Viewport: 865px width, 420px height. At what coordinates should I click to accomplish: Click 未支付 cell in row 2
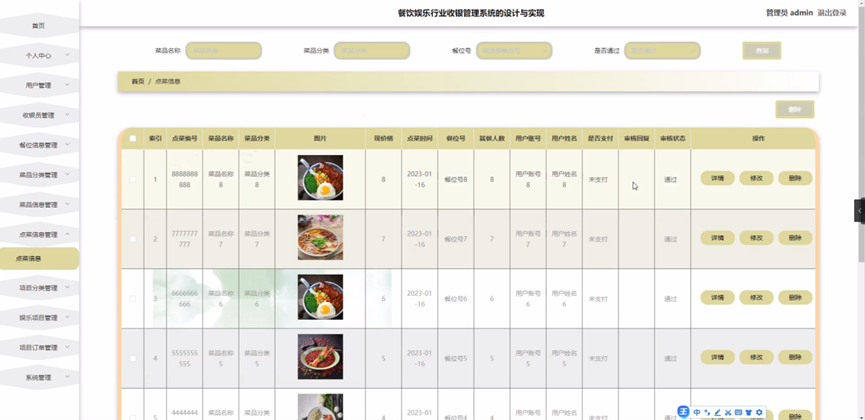(x=598, y=240)
